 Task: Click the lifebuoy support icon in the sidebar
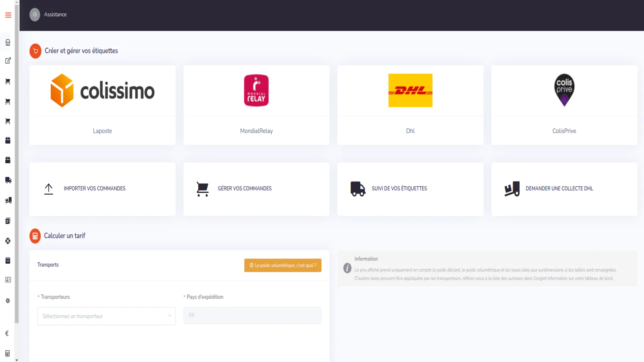tap(8, 241)
